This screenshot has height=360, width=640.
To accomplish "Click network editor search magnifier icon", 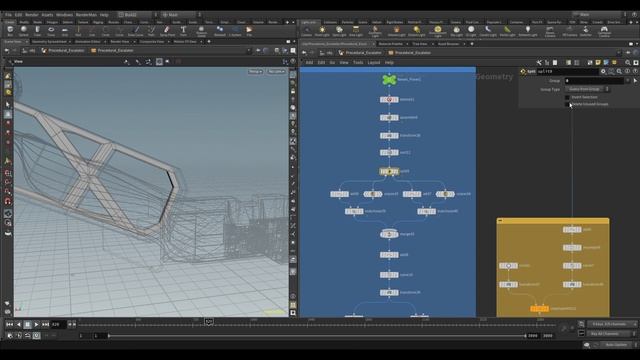I will click(x=628, y=62).
